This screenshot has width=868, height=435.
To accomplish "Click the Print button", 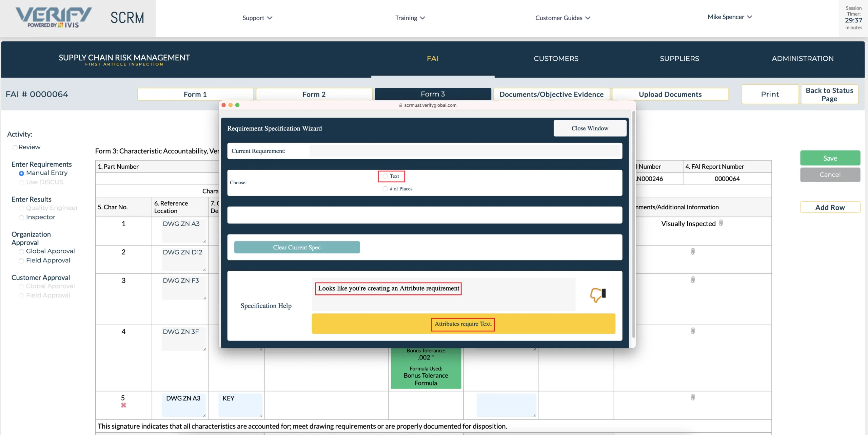I will point(770,94).
